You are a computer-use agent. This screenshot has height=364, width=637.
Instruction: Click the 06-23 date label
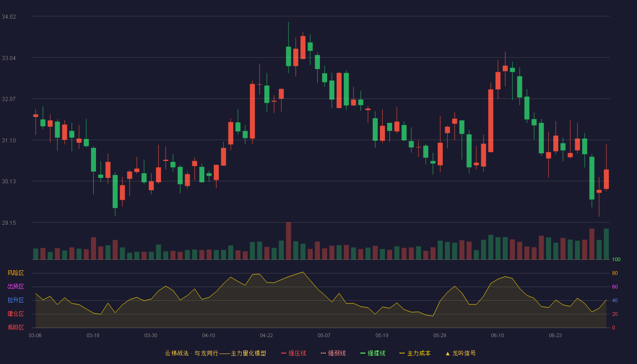pos(556,335)
